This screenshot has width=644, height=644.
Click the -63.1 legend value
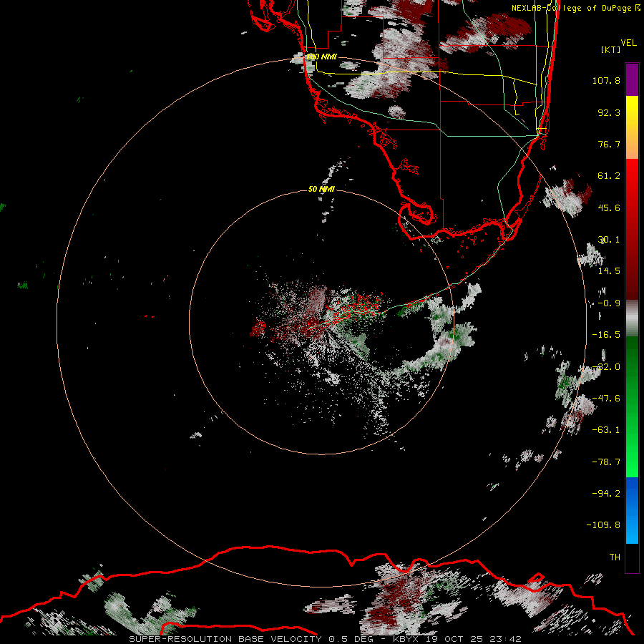[x=606, y=430]
